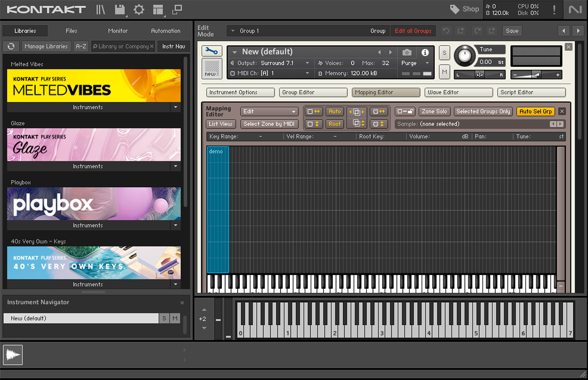This screenshot has height=380, width=588.
Task: Mute New (default) in Instrument Navigator
Action: pyautogui.click(x=175, y=318)
